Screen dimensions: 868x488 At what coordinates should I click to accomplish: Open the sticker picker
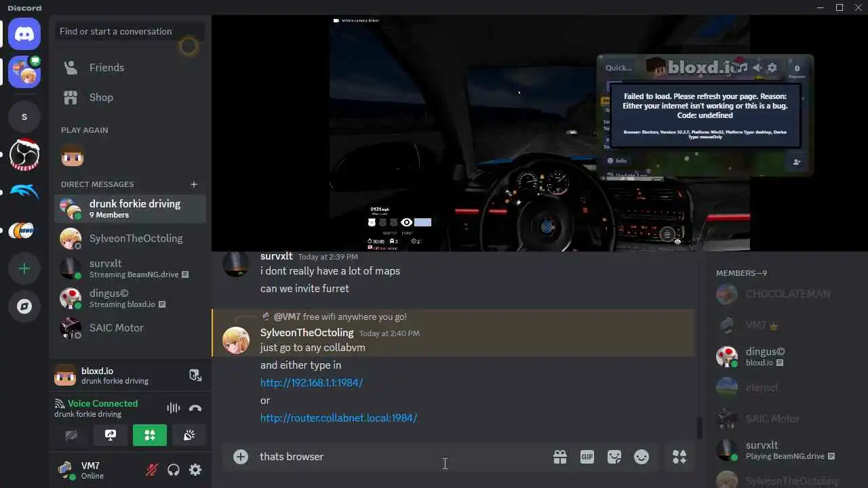[614, 457]
